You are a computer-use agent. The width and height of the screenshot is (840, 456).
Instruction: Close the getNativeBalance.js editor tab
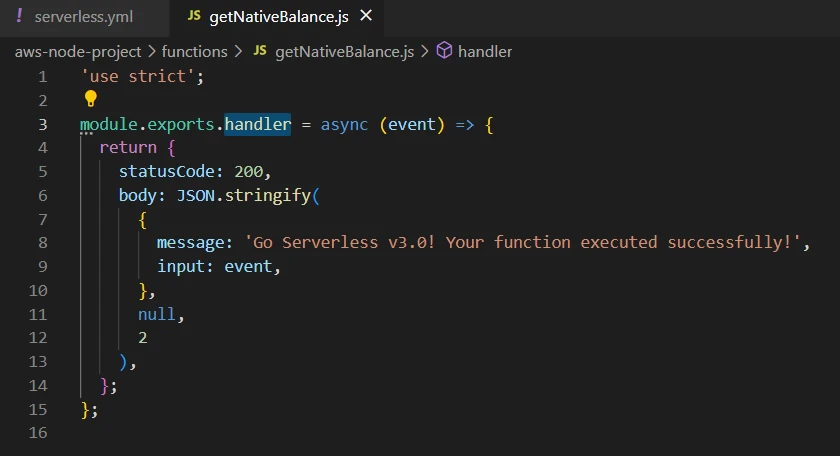(x=366, y=16)
